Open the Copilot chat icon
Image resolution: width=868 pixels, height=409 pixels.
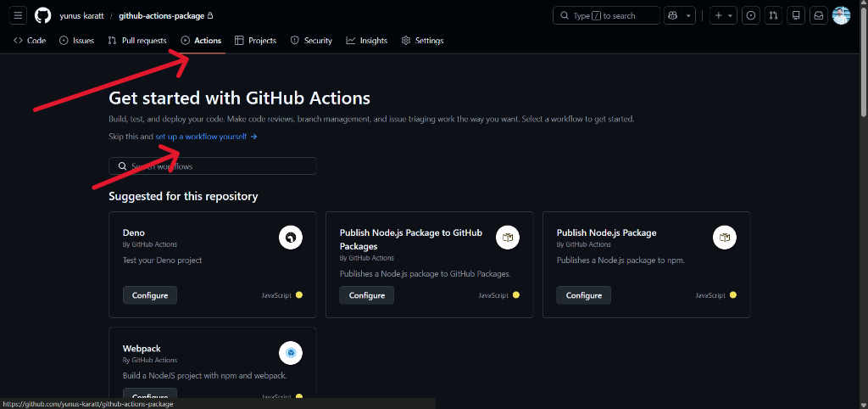[673, 15]
